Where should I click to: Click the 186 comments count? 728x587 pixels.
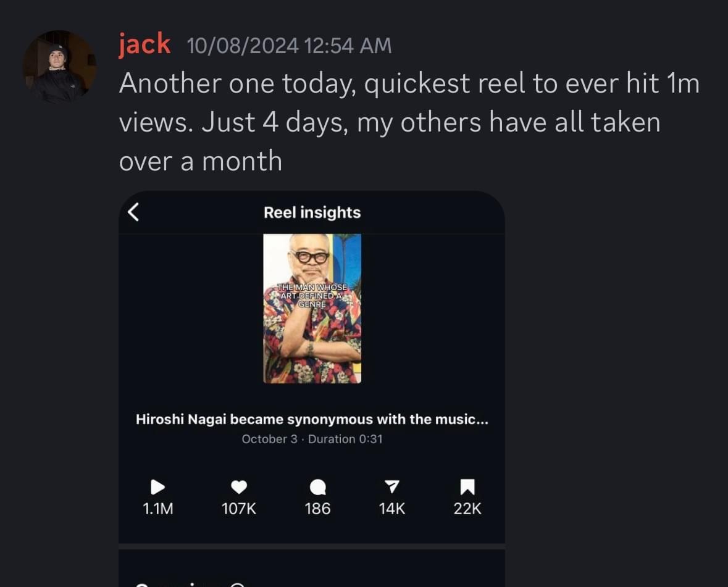click(x=317, y=509)
